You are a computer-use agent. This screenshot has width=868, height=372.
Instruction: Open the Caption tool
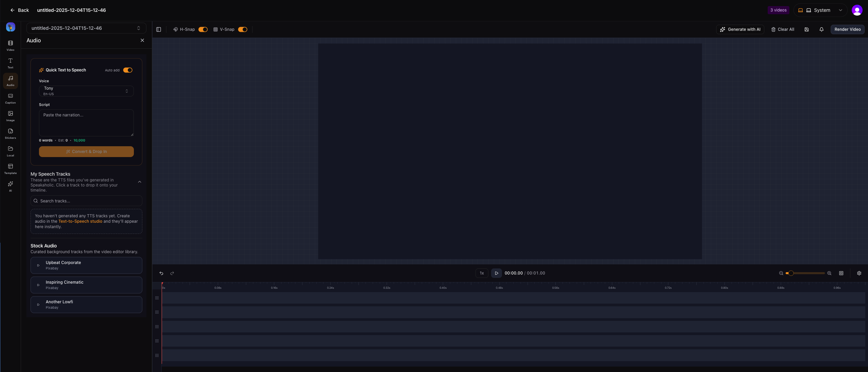coord(11,98)
